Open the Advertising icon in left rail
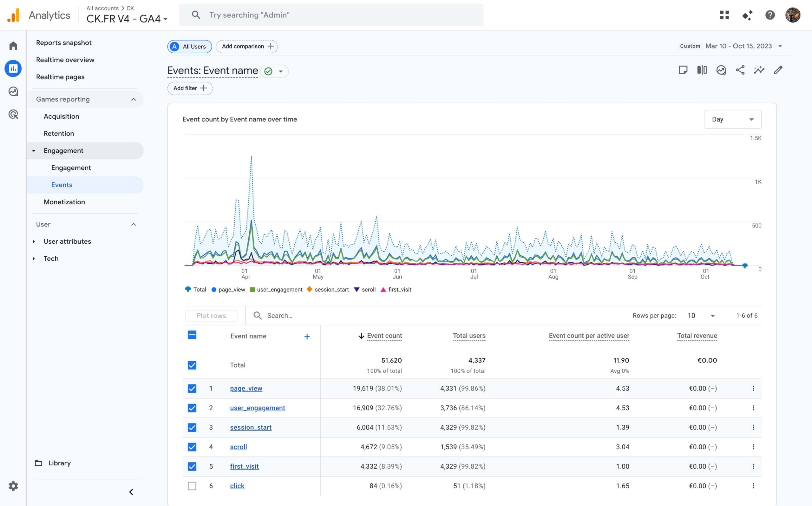Screen dimensions: 812x506 (x=13, y=115)
